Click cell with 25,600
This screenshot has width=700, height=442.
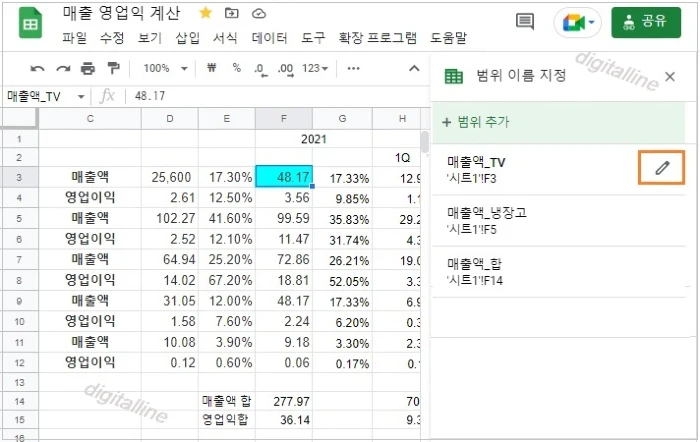coord(170,177)
